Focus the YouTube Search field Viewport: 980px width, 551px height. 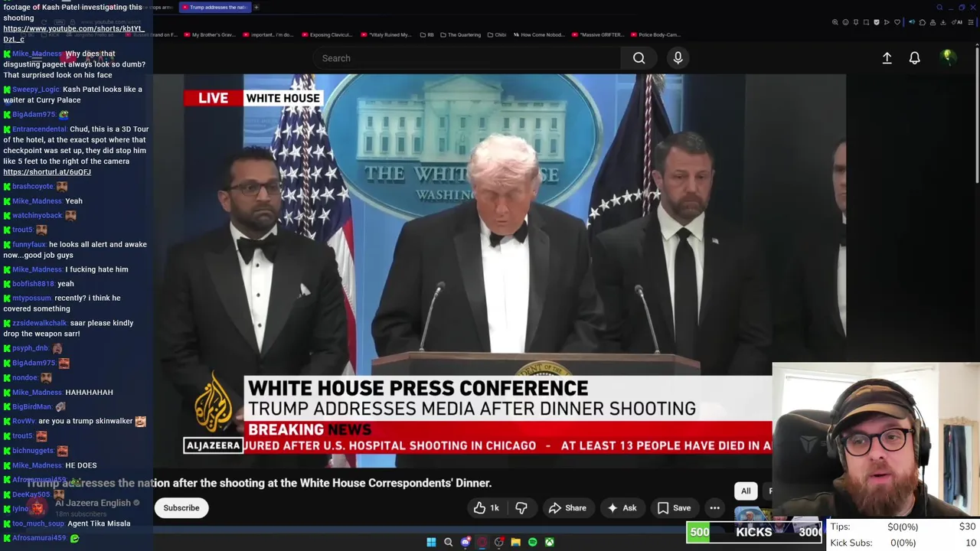467,58
